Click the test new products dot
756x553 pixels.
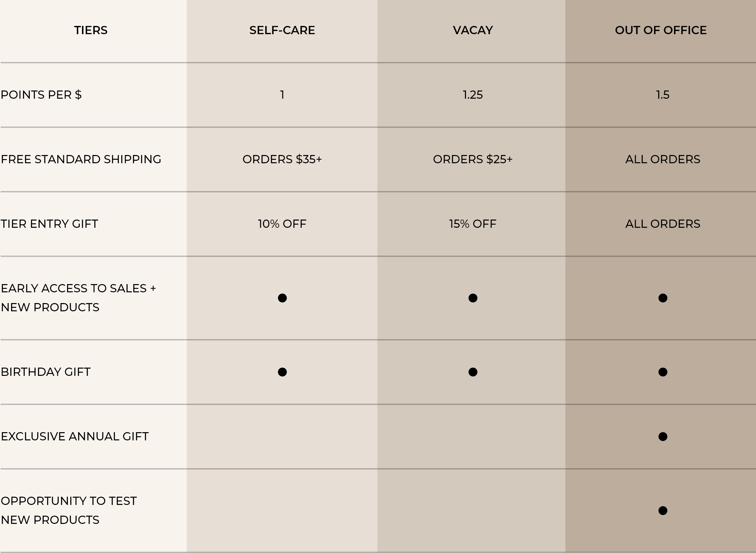pos(663,511)
